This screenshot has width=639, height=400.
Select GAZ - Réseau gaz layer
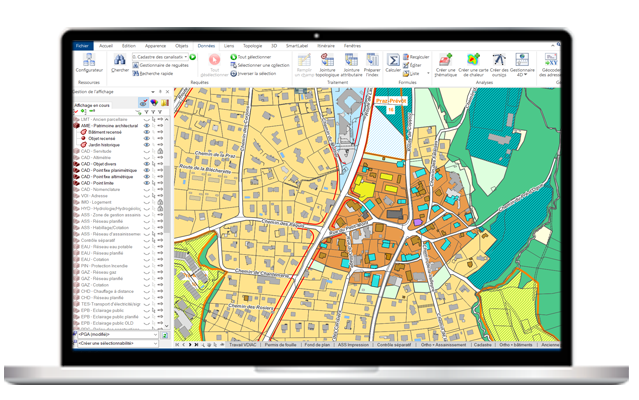click(98, 272)
